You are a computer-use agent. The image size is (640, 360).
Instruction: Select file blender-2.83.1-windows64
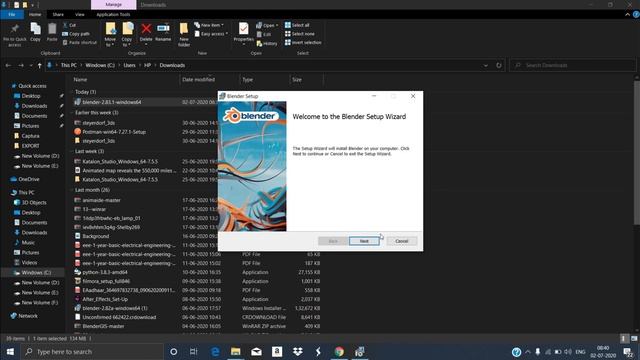111,102
